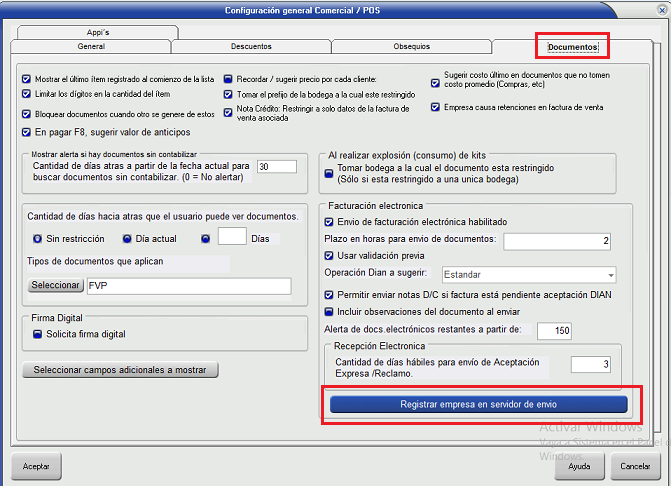
Task: Click the Seleccionar button for document types
Action: [x=55, y=285]
